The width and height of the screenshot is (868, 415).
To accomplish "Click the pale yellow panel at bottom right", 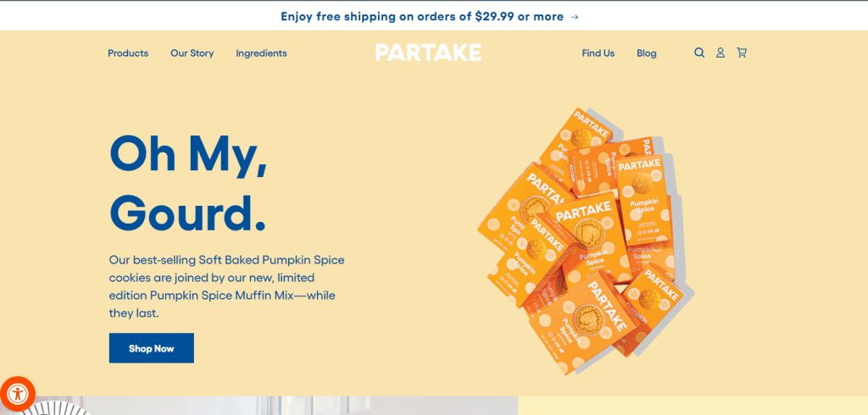I will pos(693,406).
